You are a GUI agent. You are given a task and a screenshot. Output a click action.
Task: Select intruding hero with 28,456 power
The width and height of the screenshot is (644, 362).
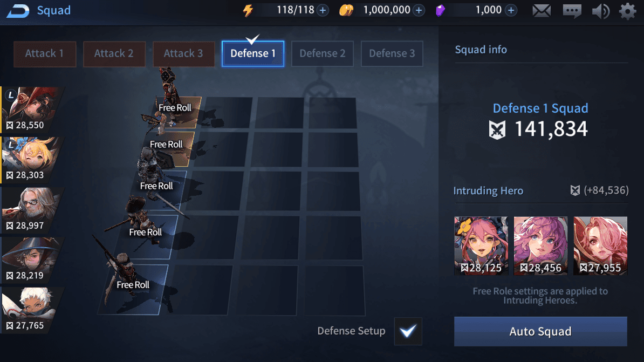click(540, 245)
